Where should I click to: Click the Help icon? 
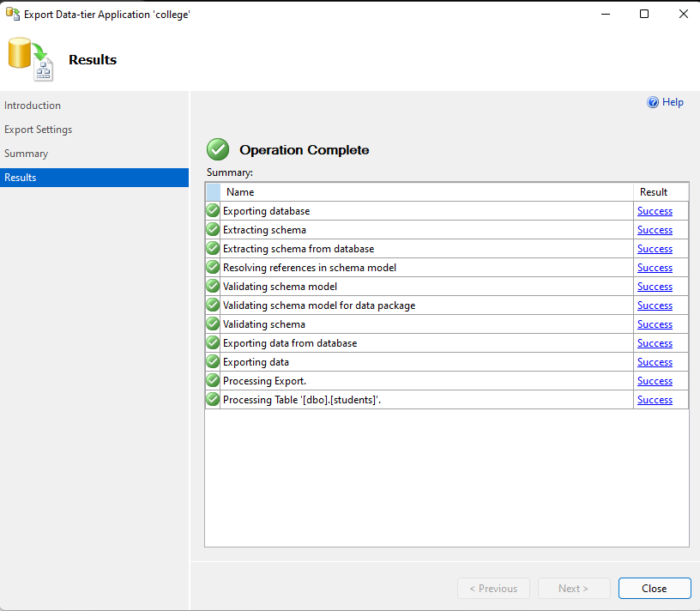653,102
